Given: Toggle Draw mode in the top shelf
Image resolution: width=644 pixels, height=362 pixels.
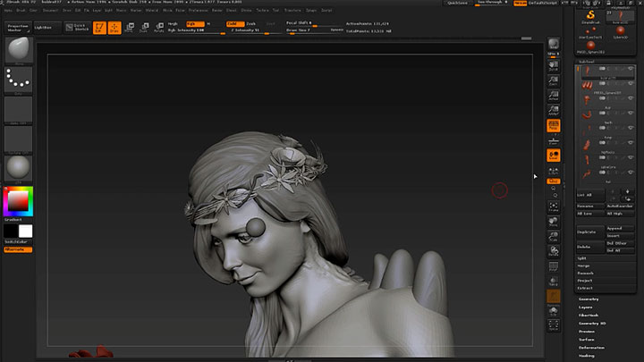Looking at the screenshot, I should click(x=114, y=28).
